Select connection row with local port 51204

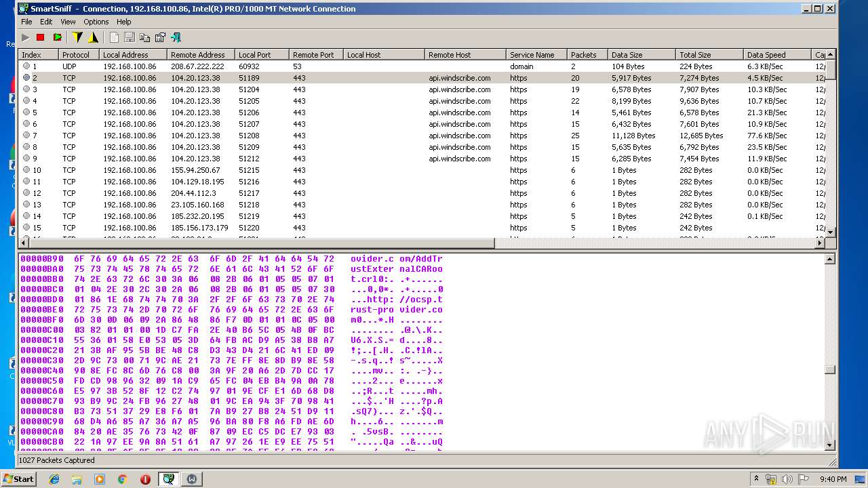coord(422,89)
